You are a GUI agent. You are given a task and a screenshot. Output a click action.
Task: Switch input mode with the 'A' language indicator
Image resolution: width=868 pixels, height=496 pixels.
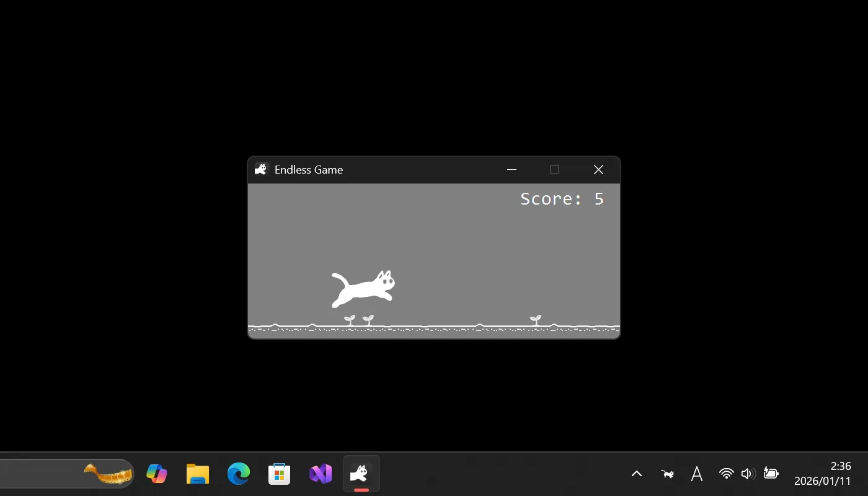(696, 473)
